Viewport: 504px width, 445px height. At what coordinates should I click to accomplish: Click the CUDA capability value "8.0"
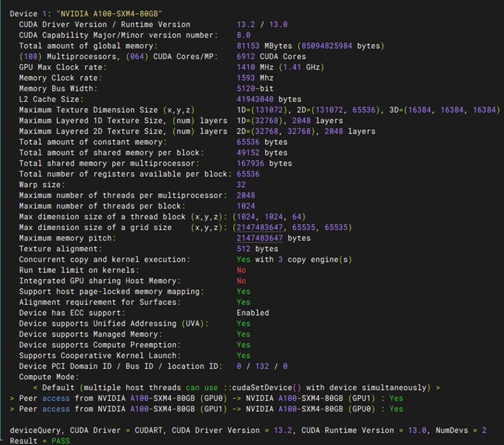click(243, 35)
